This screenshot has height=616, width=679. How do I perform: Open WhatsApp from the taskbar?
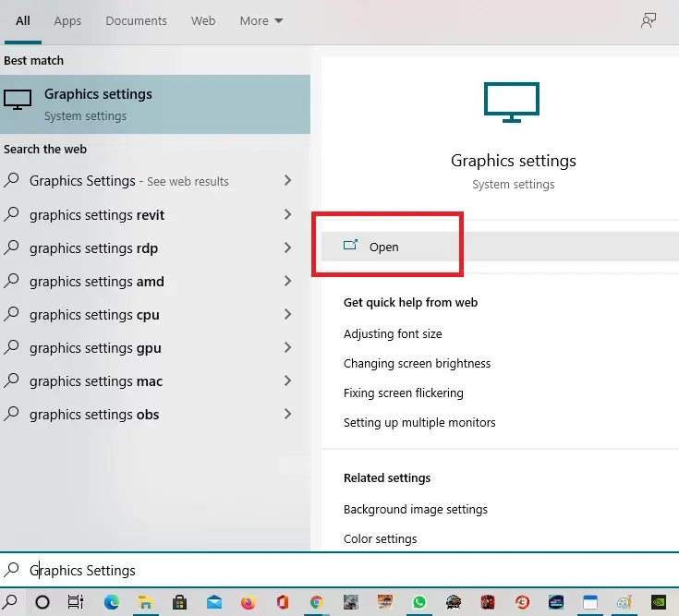(418, 602)
